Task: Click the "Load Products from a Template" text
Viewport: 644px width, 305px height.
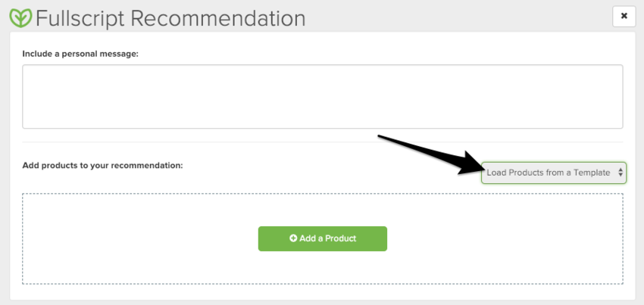Action: [549, 173]
